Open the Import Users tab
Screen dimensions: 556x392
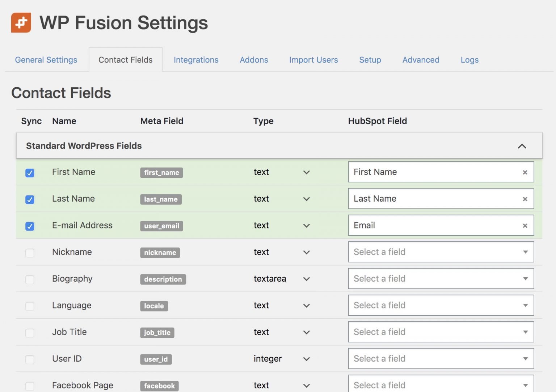click(313, 60)
